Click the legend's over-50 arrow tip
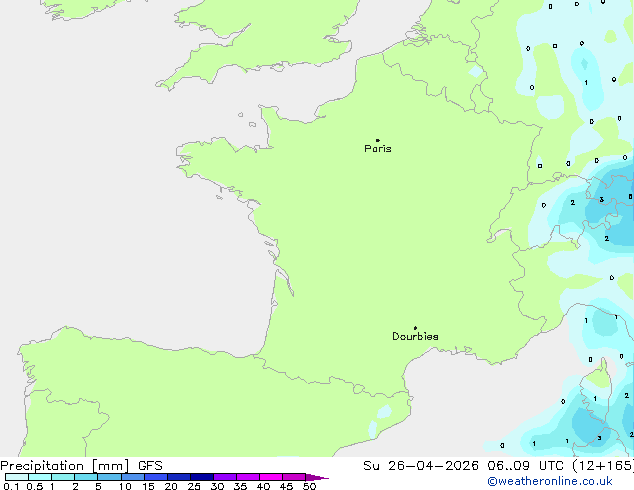The width and height of the screenshot is (634, 490). pyautogui.click(x=317, y=477)
